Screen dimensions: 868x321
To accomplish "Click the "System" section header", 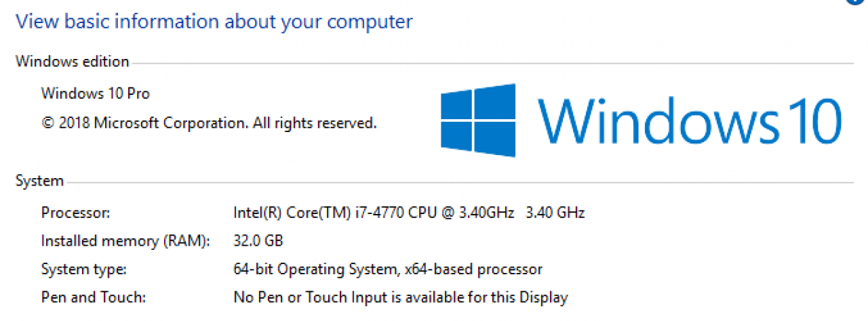I will coord(39,181).
